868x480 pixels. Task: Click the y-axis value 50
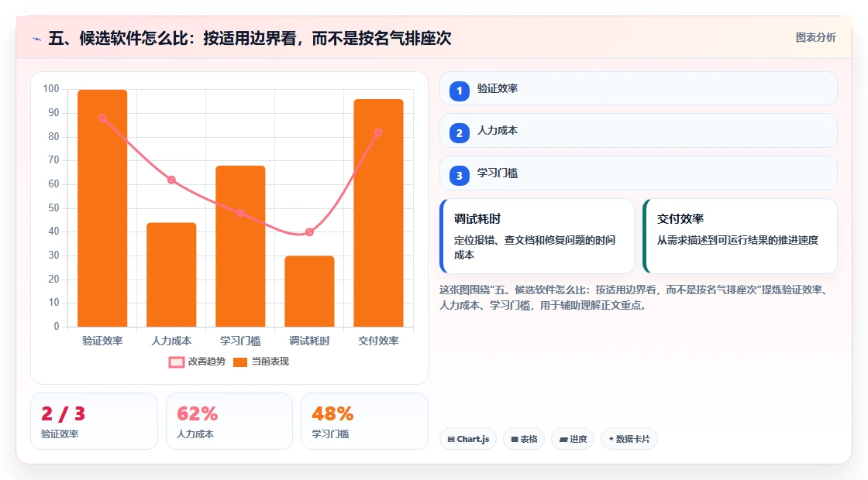click(53, 208)
